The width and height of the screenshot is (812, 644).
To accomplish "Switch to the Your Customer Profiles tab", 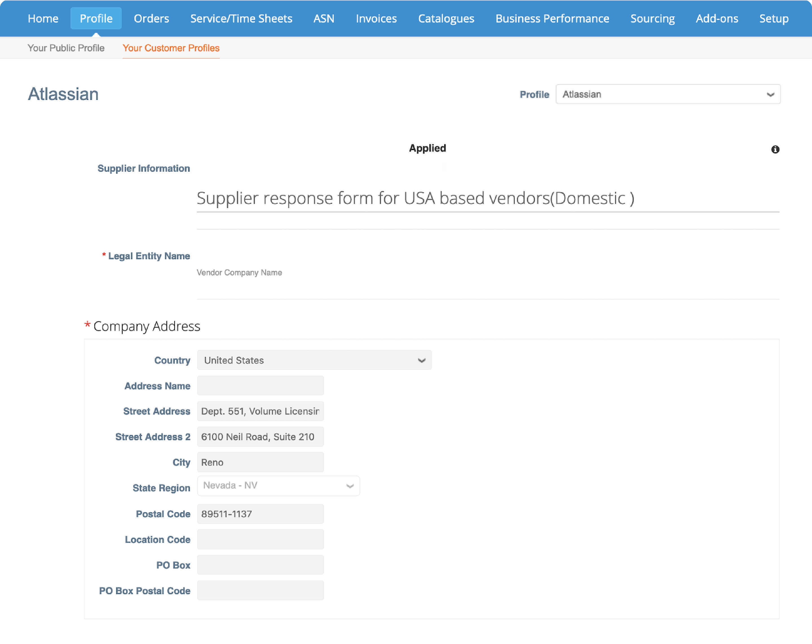I will 171,48.
